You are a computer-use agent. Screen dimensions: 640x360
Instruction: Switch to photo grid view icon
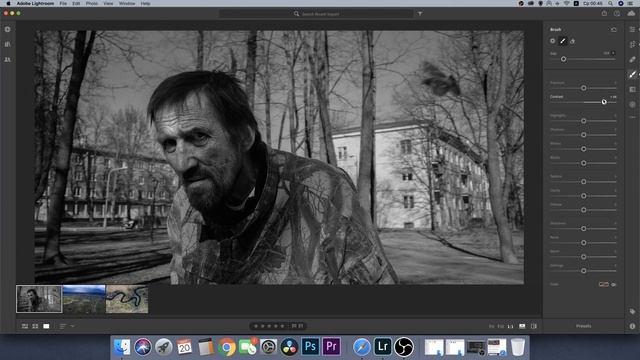[25, 326]
